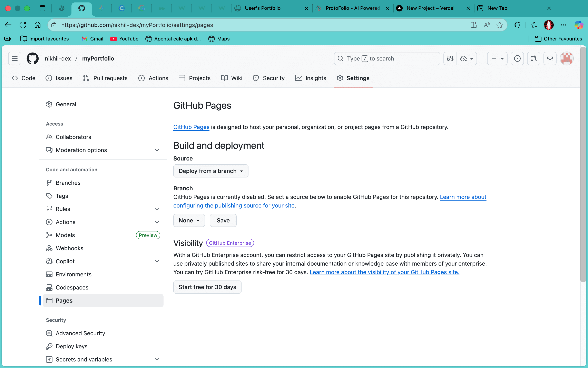Open the YouTube bookmark
This screenshot has width=588, height=368.
pyautogui.click(x=124, y=39)
